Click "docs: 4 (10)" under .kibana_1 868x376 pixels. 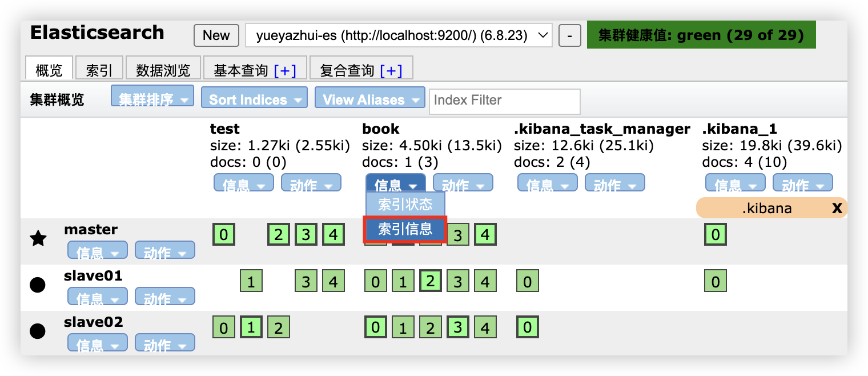coord(745,162)
